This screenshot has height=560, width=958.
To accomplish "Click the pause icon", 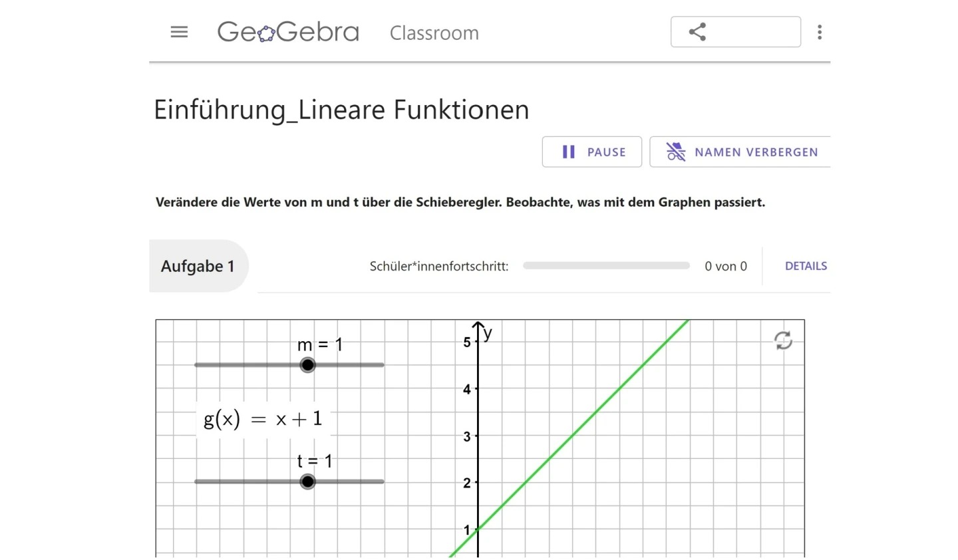I will [x=569, y=152].
